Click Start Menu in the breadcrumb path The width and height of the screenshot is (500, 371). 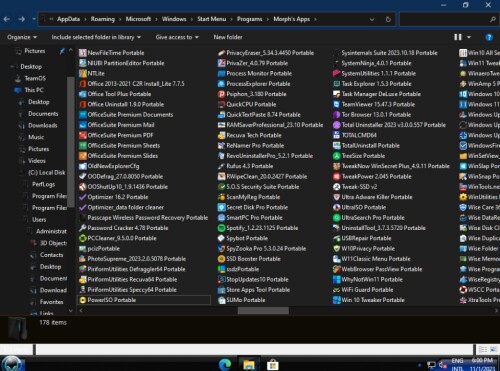pyautogui.click(x=211, y=19)
